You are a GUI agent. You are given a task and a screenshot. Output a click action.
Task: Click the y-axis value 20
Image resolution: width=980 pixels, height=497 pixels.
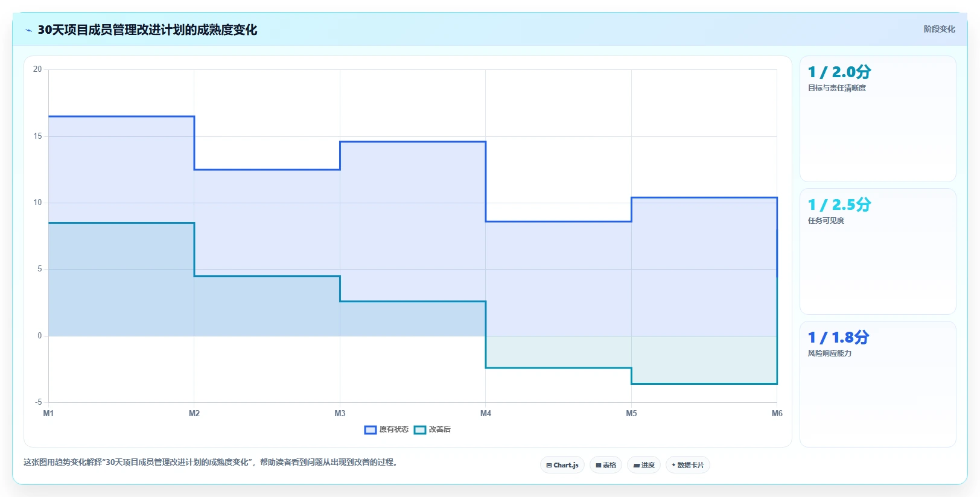click(37, 69)
